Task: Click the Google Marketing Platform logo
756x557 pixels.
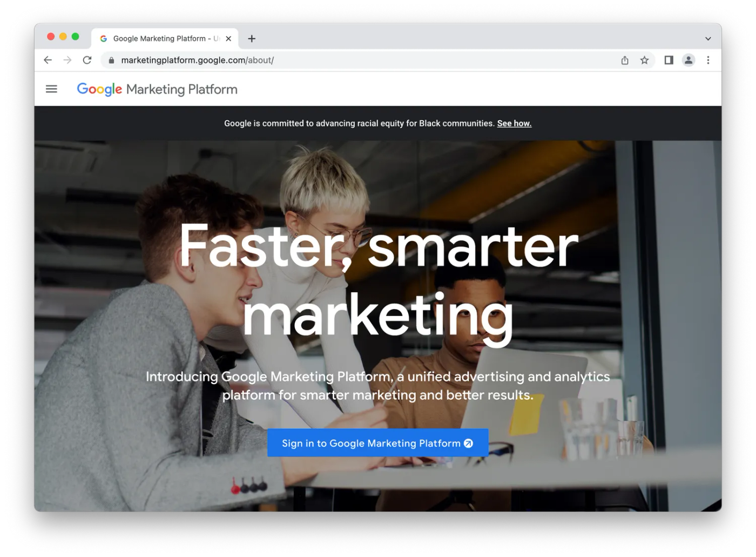Action: 157,89
